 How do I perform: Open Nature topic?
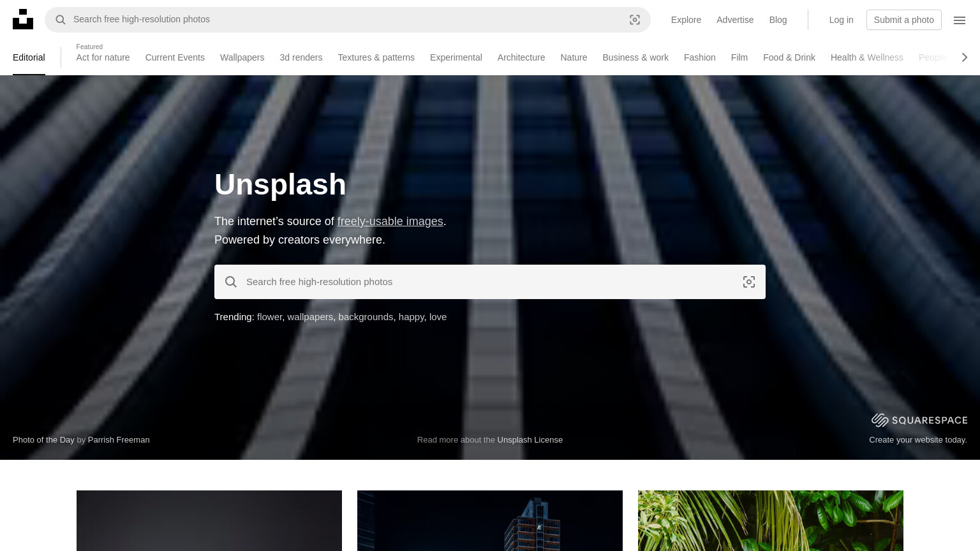coord(574,57)
